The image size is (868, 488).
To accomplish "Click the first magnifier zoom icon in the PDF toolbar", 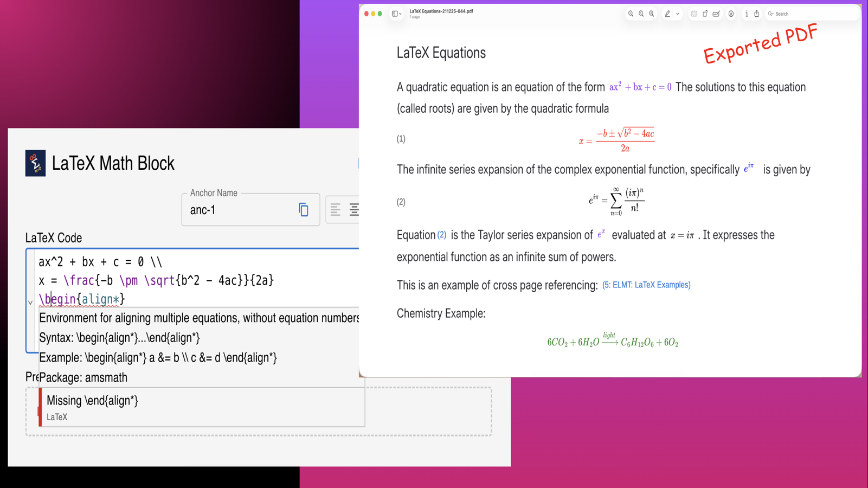I will (631, 14).
